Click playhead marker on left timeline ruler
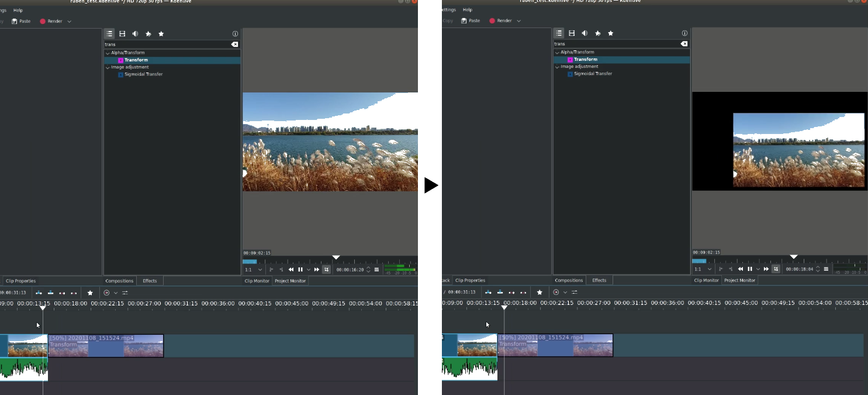This screenshot has height=395, width=868. [x=43, y=308]
